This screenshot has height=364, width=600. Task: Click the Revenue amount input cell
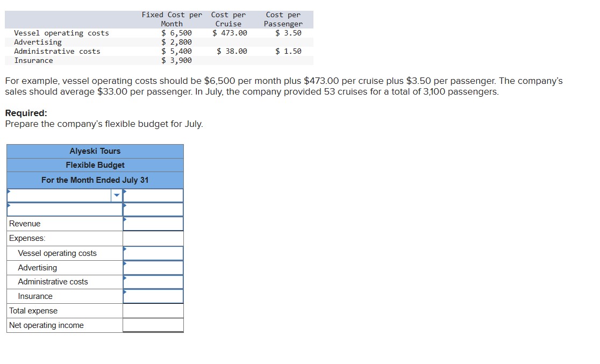(153, 223)
